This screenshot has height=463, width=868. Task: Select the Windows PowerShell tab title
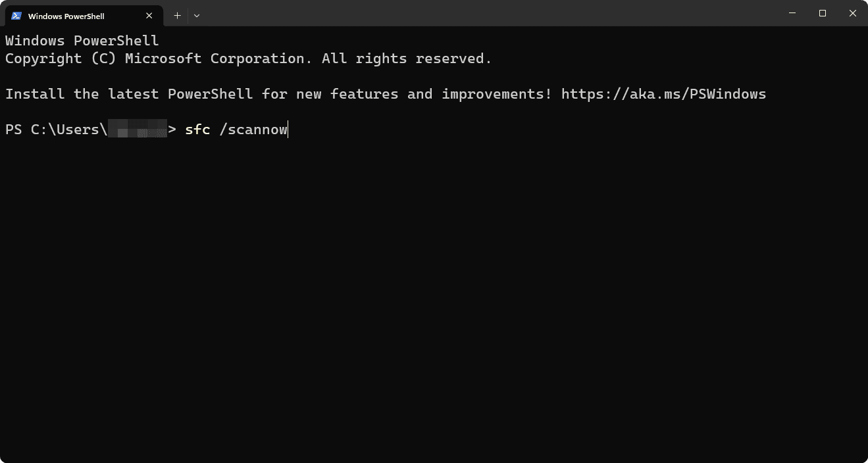(x=66, y=16)
